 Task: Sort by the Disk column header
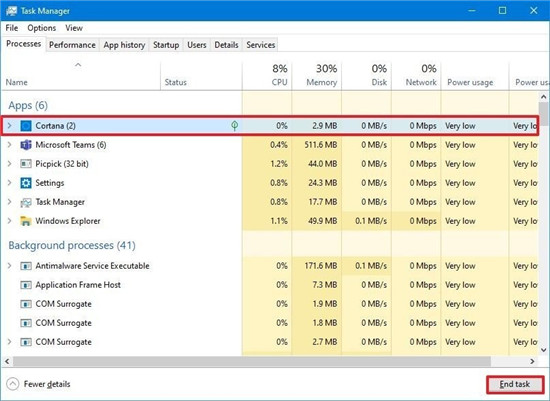[367, 75]
